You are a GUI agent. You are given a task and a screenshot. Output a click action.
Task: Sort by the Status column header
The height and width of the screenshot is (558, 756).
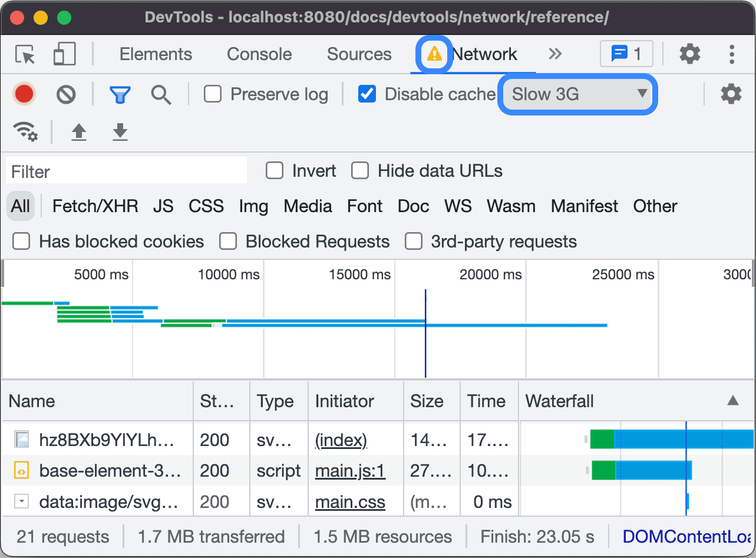pyautogui.click(x=222, y=401)
